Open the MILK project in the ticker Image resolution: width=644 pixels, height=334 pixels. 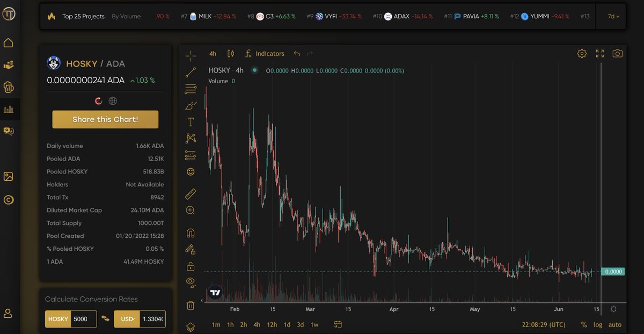point(209,16)
